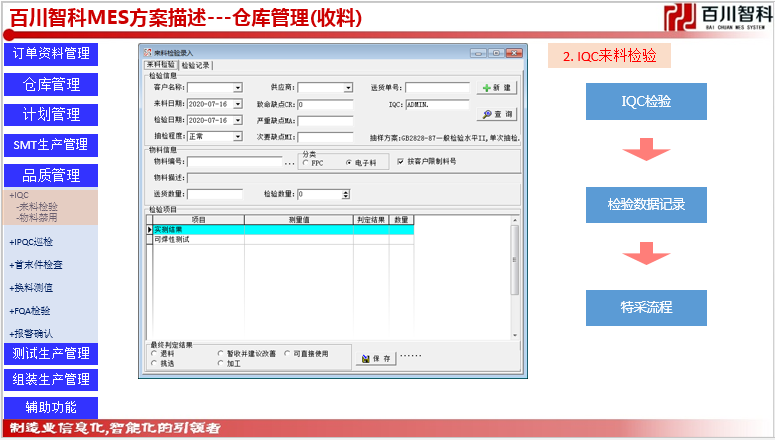Open the 来料日期 date dropdown

pos(238,104)
